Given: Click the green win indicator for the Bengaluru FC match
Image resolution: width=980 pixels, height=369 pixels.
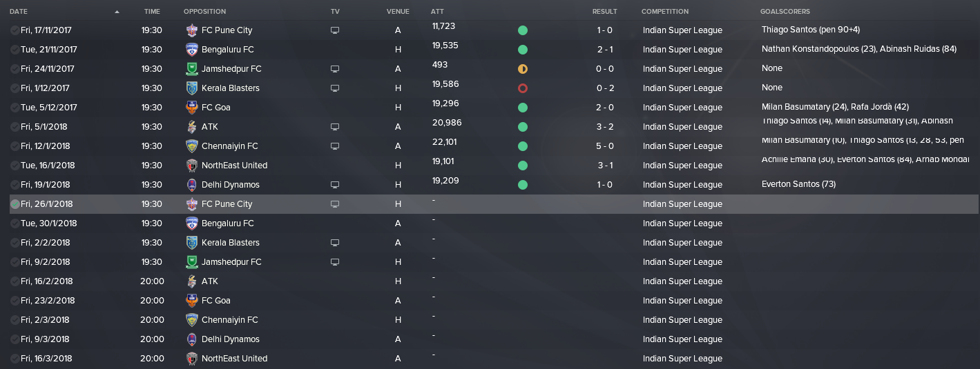Looking at the screenshot, I should click(x=523, y=50).
